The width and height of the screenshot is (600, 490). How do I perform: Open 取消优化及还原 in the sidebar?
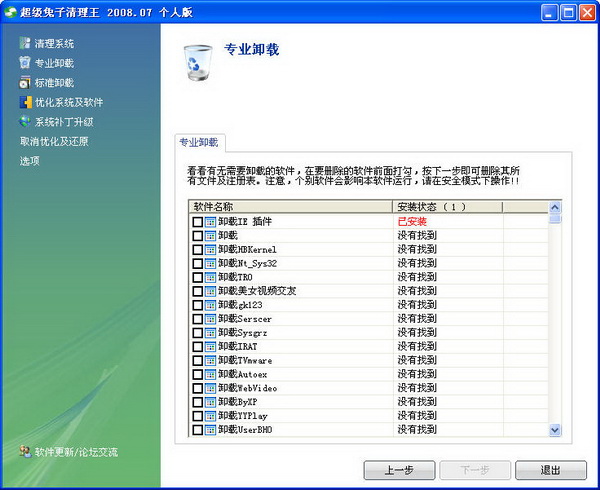pos(54,141)
